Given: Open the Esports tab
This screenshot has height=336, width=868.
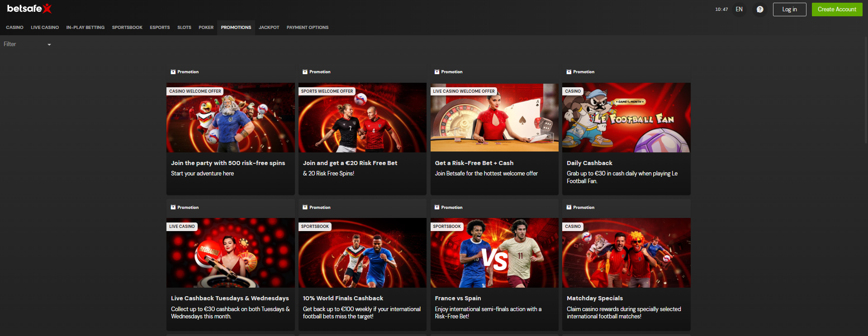Looking at the screenshot, I should tap(160, 28).
